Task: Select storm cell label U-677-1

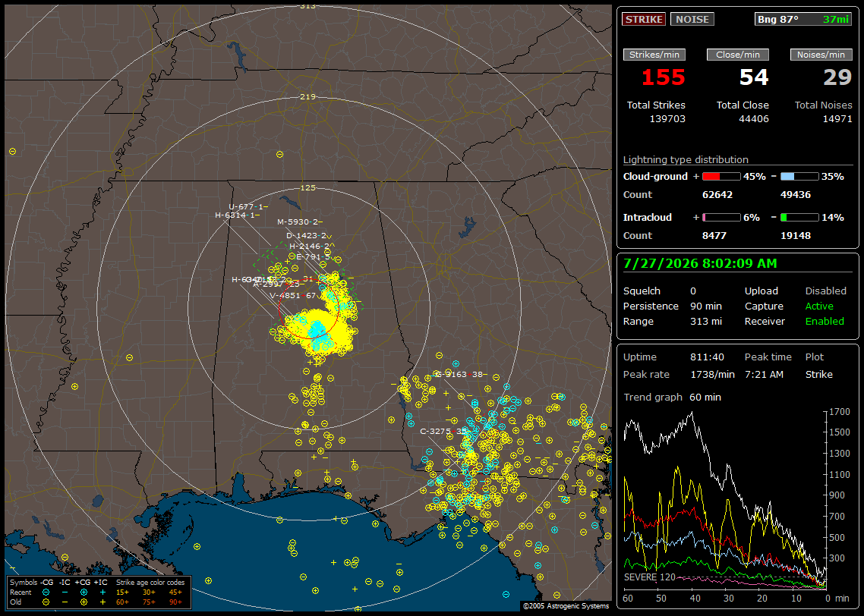Action: click(x=246, y=206)
